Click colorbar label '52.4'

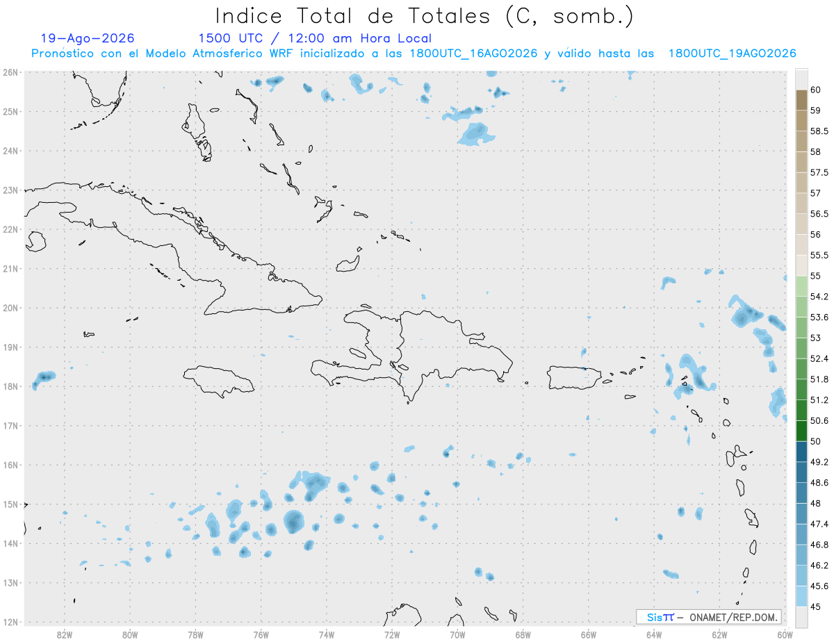pos(819,358)
